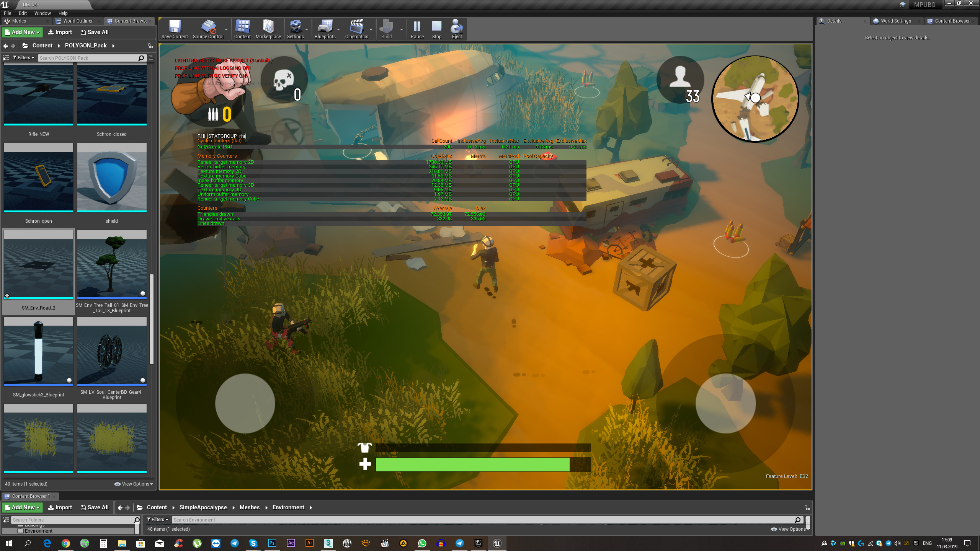
Task: Click Import in bottom Content Browser
Action: pos(60,507)
